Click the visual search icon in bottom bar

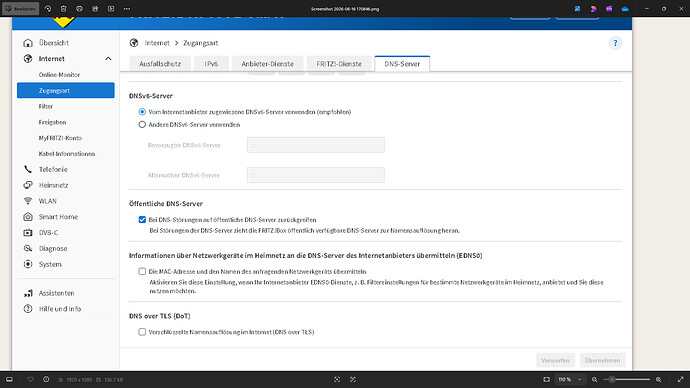[x=353, y=379]
